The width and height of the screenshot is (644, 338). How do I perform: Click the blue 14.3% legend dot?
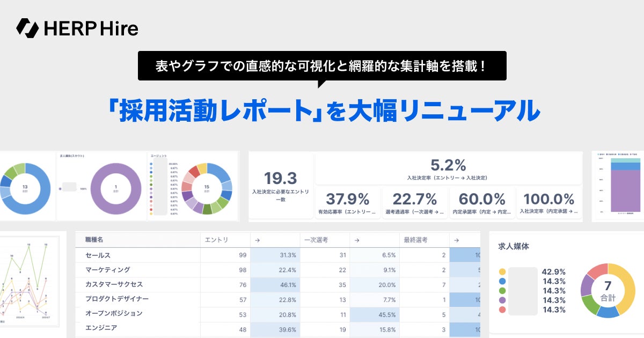502,281
